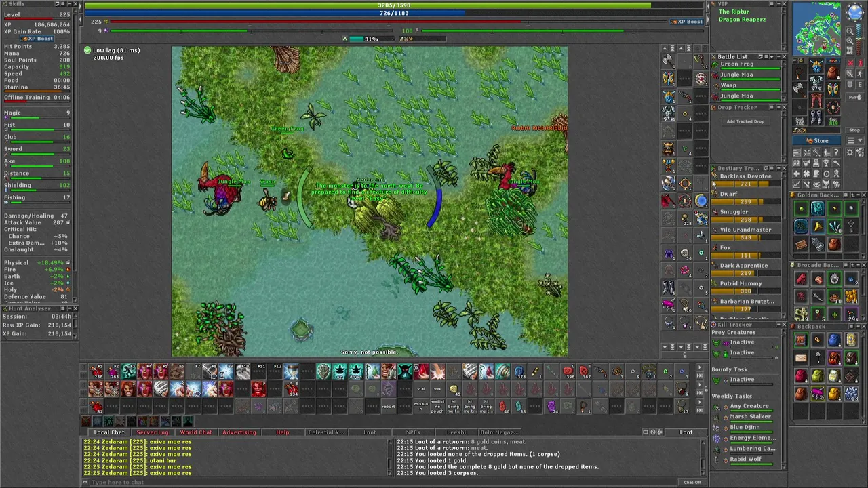Screen dimensions: 868x488
Task: Toggle the Chat Off button
Action: pos(692,482)
